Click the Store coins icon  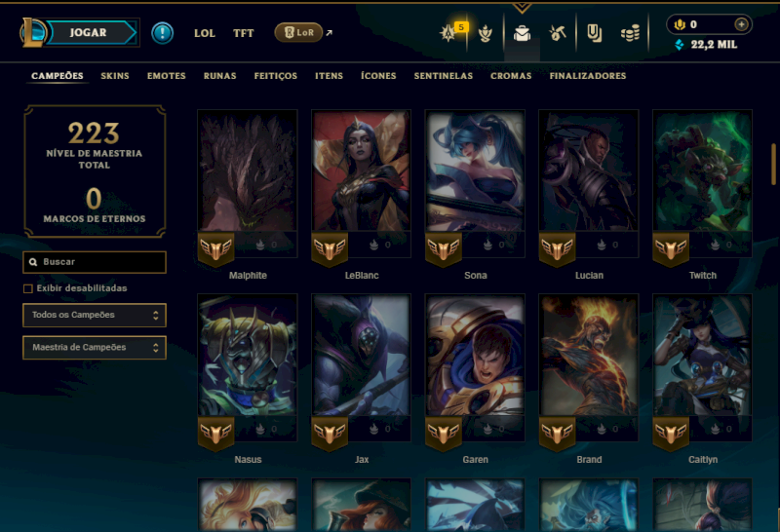click(630, 34)
